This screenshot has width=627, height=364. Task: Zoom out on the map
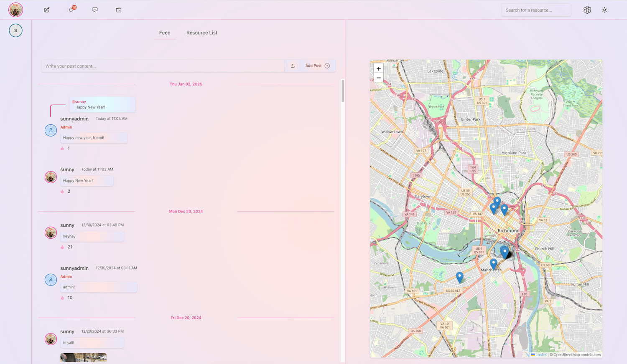coord(379,78)
